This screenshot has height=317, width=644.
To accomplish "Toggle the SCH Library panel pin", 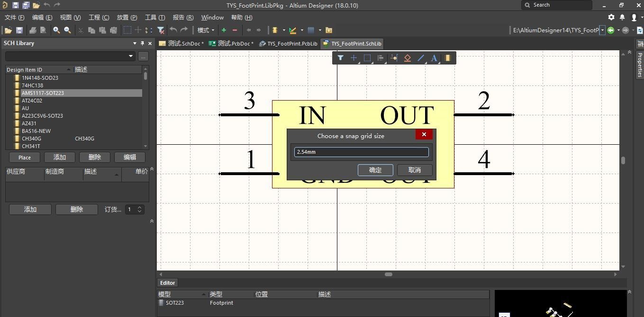I will click(142, 43).
